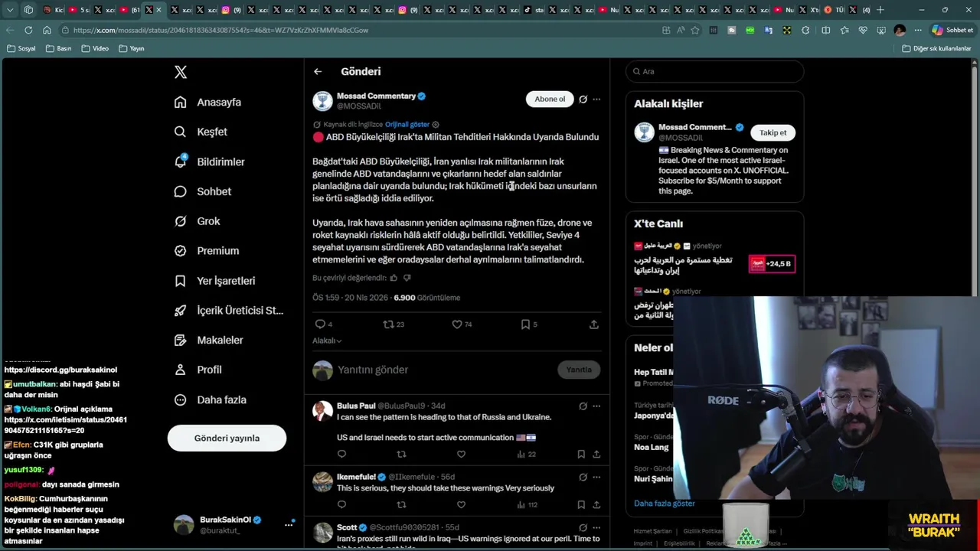Screen dimensions: 980x551
Task: Share the main post
Action: (x=593, y=324)
